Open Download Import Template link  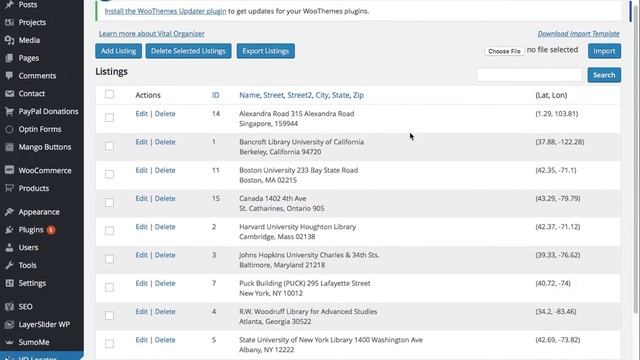(x=578, y=33)
